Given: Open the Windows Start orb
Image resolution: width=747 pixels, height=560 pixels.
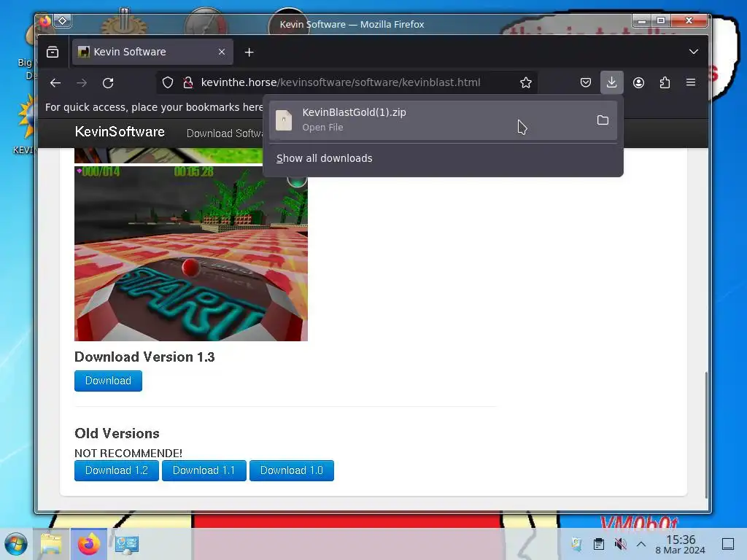Looking at the screenshot, I should coord(16,544).
